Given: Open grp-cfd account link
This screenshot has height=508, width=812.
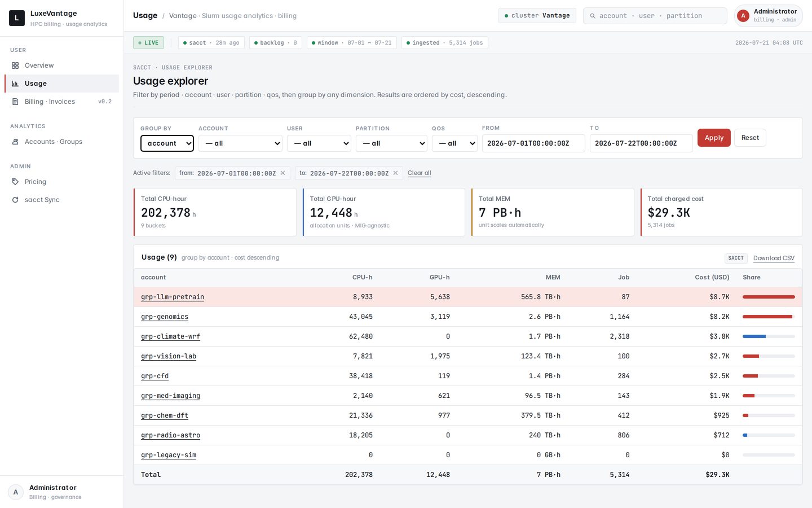Looking at the screenshot, I should tap(155, 376).
